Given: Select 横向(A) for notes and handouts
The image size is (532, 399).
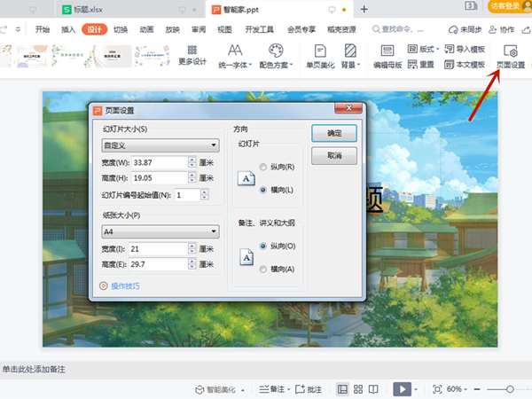Looking at the screenshot, I should coord(263,269).
